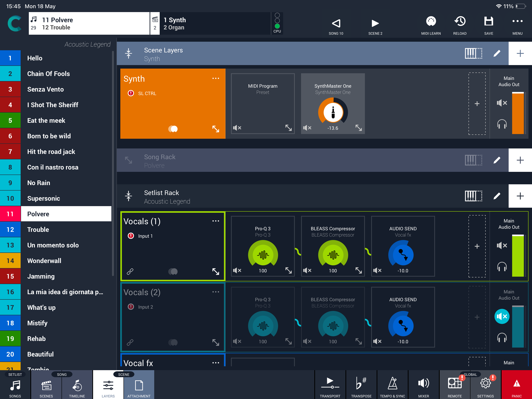The height and width of the screenshot is (399, 532).
Task: Open Vocals (2) layer options menu
Action: 216,292
